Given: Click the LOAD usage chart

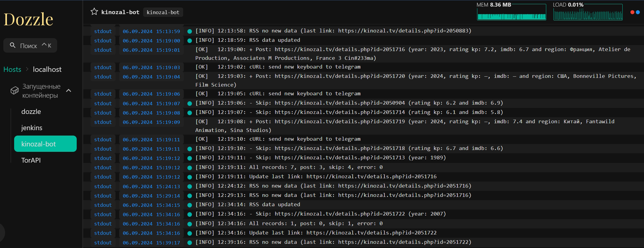Looking at the screenshot, I should click(588, 12).
